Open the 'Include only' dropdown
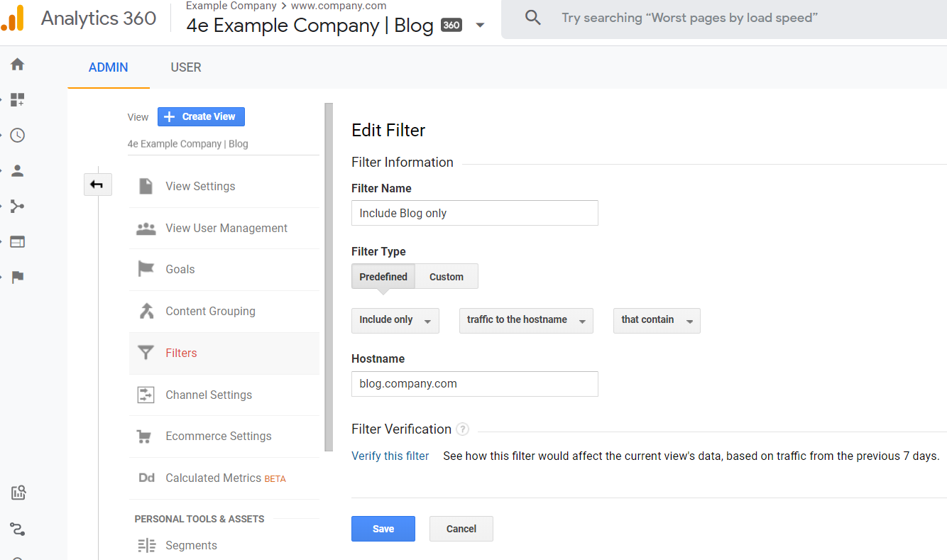This screenshot has height=560, width=947. 395,320
